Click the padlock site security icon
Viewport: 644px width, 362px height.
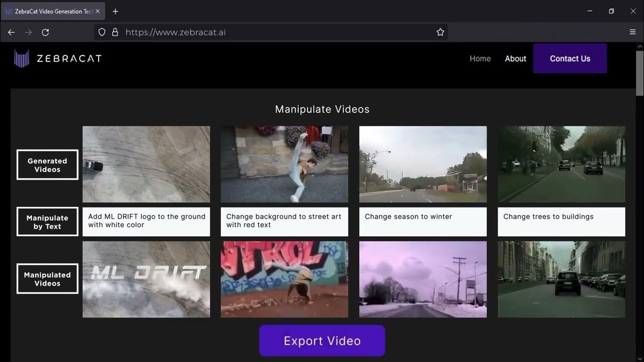tap(115, 32)
